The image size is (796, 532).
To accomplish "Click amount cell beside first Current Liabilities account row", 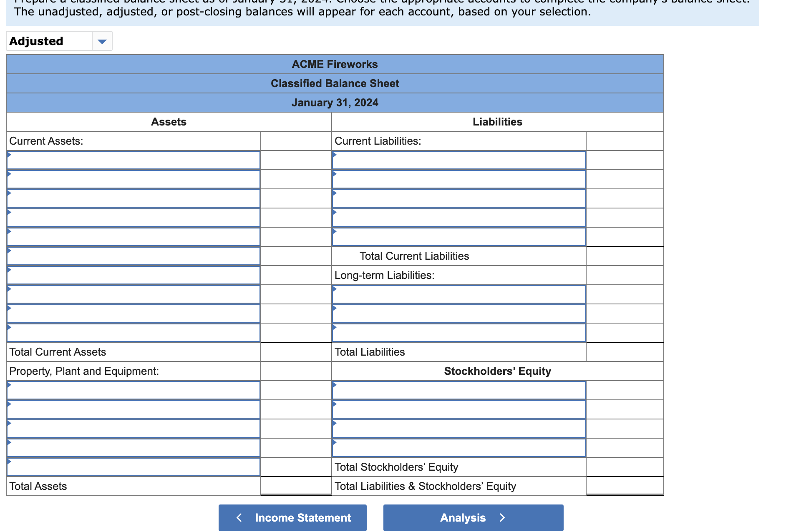I will 625,160.
